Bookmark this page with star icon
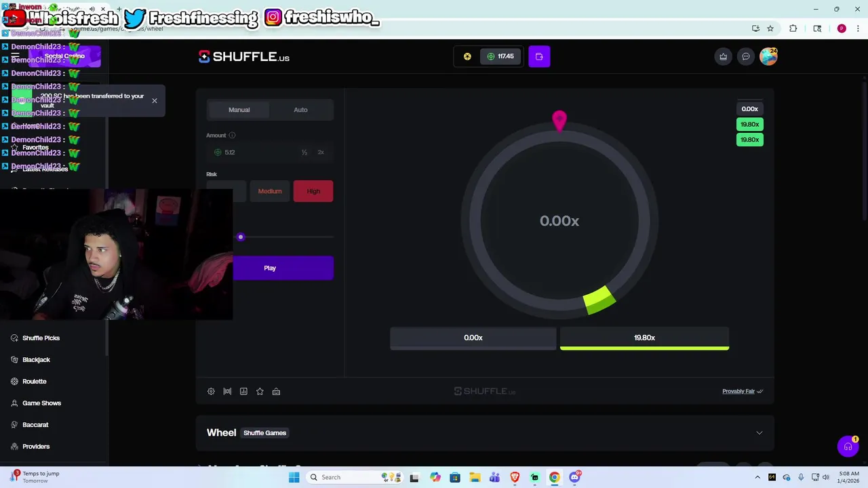The image size is (868, 488). pyautogui.click(x=770, y=28)
